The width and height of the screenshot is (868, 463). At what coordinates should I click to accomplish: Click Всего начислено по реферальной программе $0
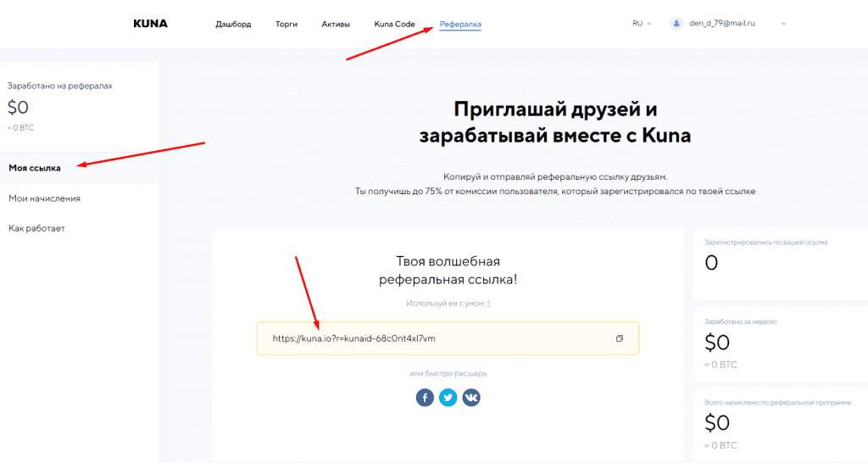pos(717,423)
